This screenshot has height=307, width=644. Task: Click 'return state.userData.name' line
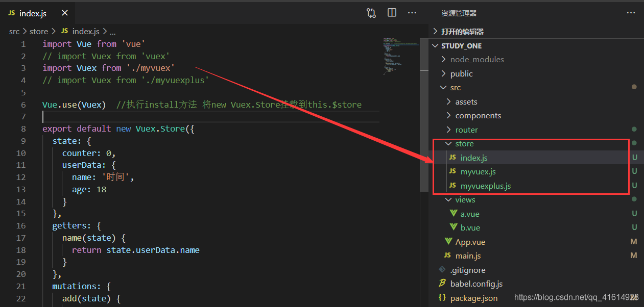(x=136, y=250)
